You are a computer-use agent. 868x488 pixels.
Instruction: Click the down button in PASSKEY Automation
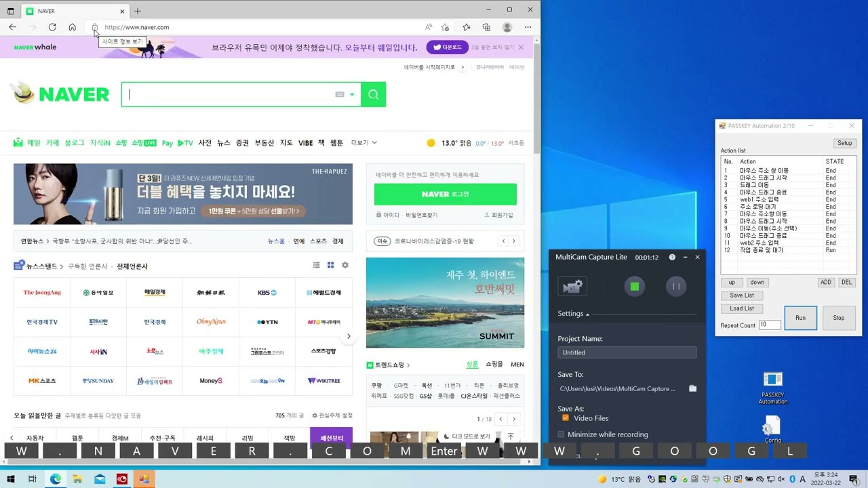(x=757, y=282)
